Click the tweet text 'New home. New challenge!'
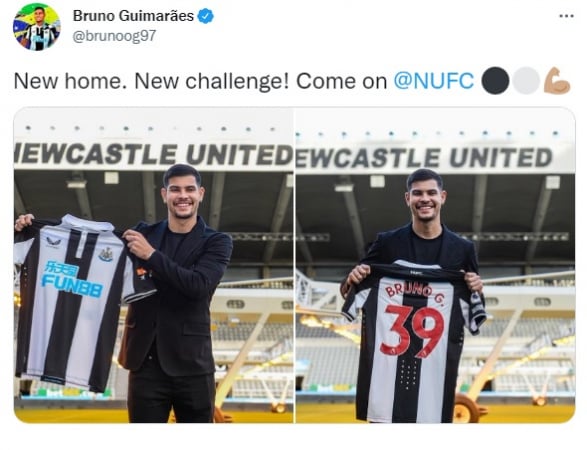The width and height of the screenshot is (587, 450). (x=151, y=81)
